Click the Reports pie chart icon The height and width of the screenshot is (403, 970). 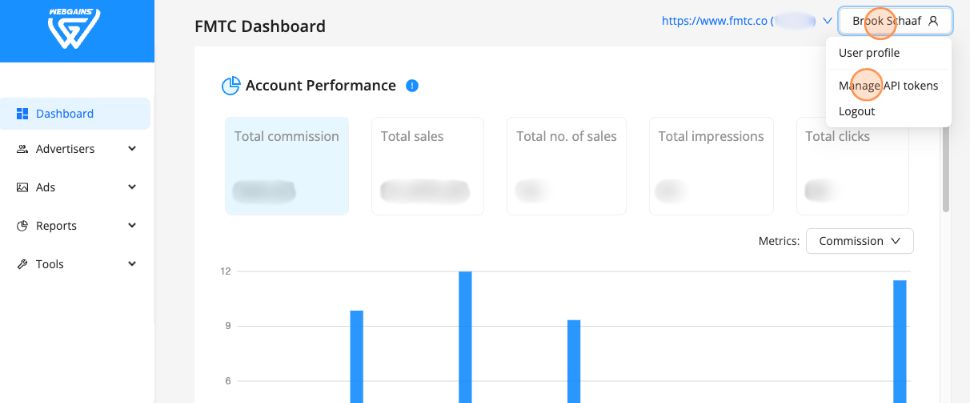[x=23, y=226]
